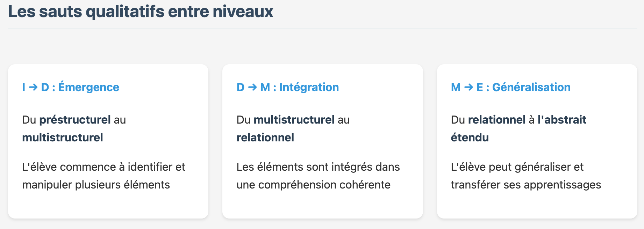Screen dimensions: 644x229
Task: Click the heading "Les sauts qualitatifs entre niveaux"
Action: click(141, 12)
